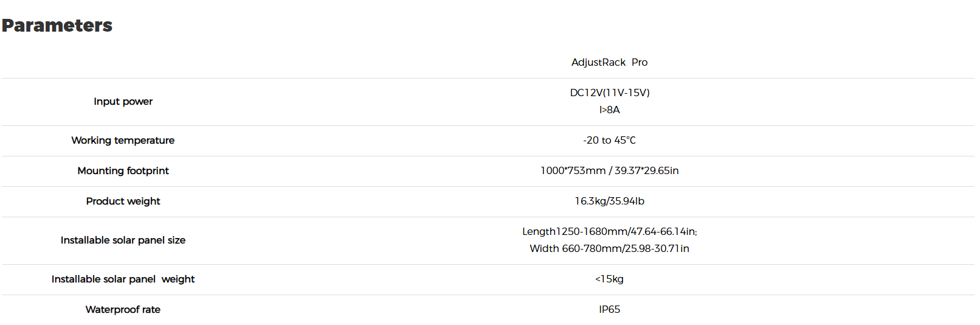Viewport: 980px width, 325px height.
Task: Click the Installable solar panel size label
Action: [123, 240]
